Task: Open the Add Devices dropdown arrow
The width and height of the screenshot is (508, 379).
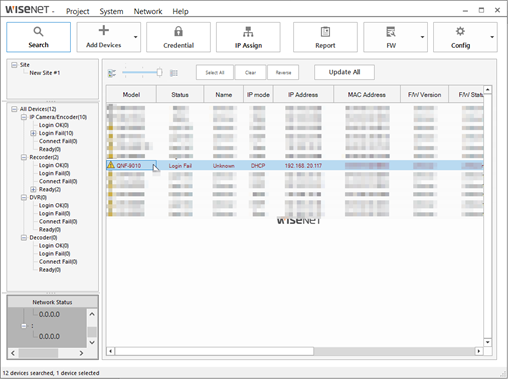Action: [136, 37]
